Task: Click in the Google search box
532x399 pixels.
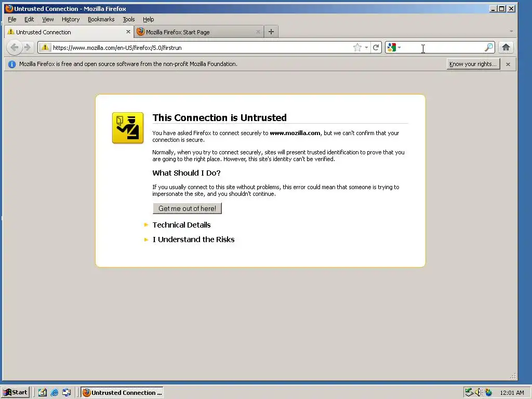Action: point(443,47)
